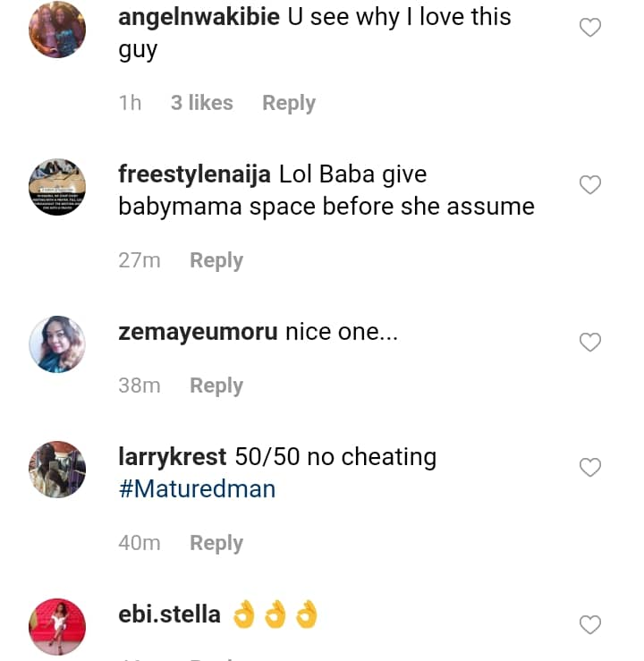This screenshot has width=644, height=661.
Task: Open ebi.stella's profile picture
Action: pyautogui.click(x=57, y=626)
